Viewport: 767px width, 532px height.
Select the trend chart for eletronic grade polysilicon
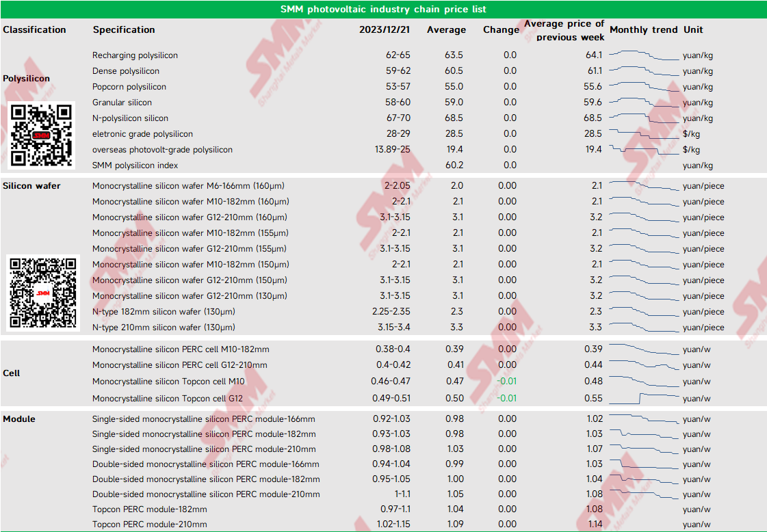(x=640, y=134)
